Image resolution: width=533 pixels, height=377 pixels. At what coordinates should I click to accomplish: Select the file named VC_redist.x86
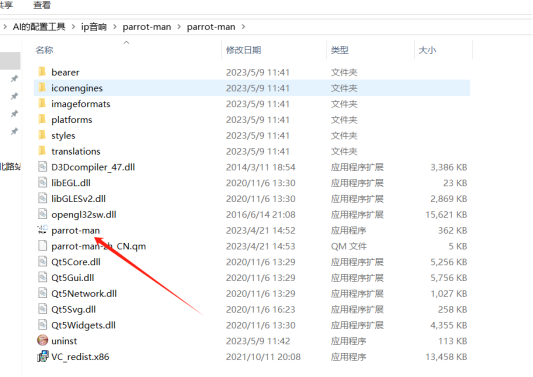80,357
